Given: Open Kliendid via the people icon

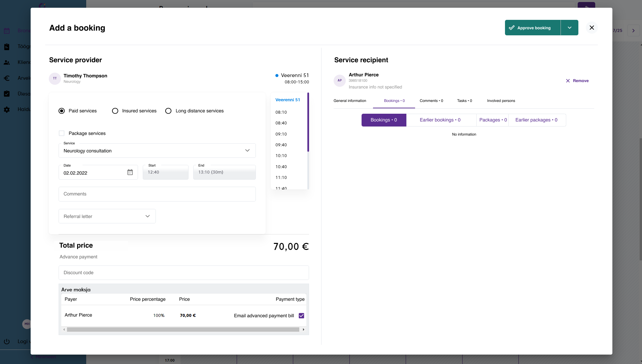Looking at the screenshot, I should point(7,62).
